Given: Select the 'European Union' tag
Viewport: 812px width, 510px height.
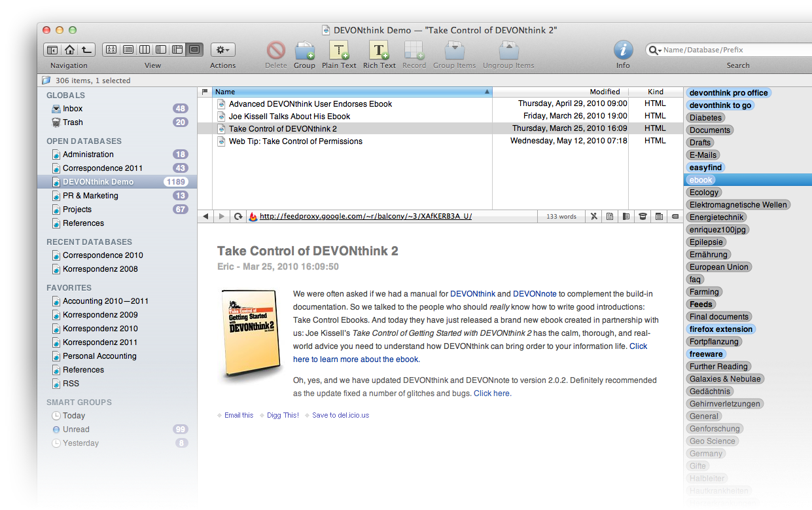Looking at the screenshot, I should [719, 267].
